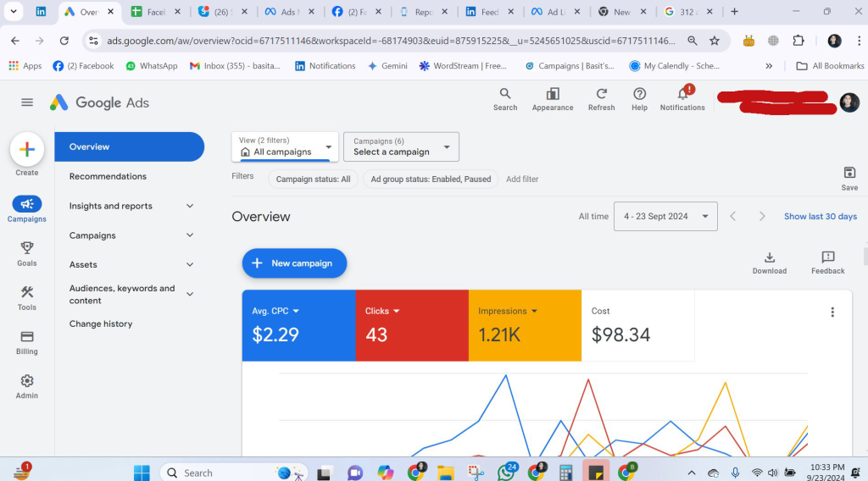Open the Goals trophy icon in sidebar

pyautogui.click(x=27, y=248)
